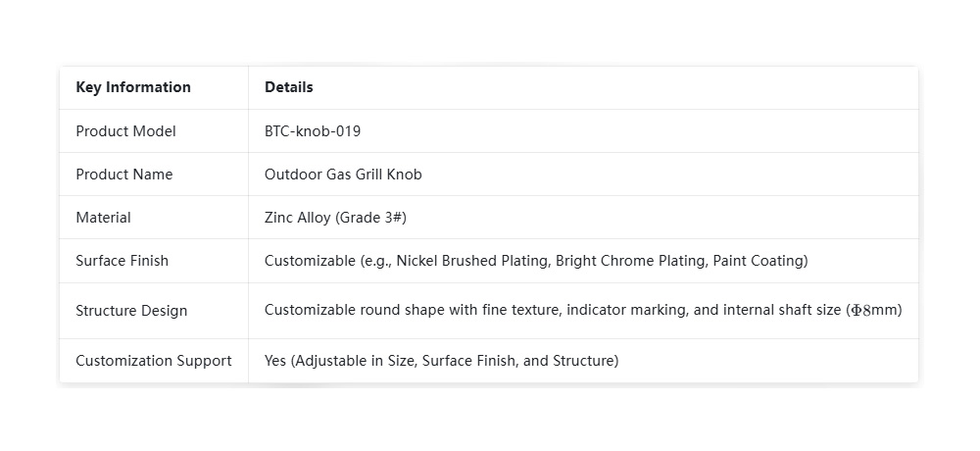Click the Details column header
This screenshot has width=980, height=451.
[288, 87]
